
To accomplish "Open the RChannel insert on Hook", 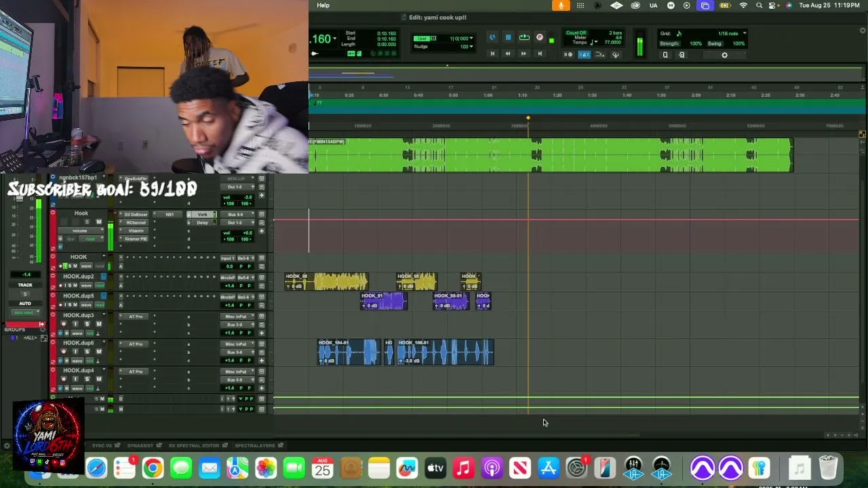I will tap(136, 222).
